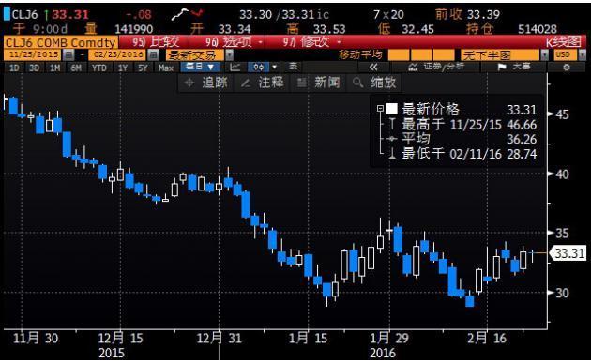This screenshot has height=364, width=591.
Task: Open securities/analysis chart icon
Action: (413, 67)
